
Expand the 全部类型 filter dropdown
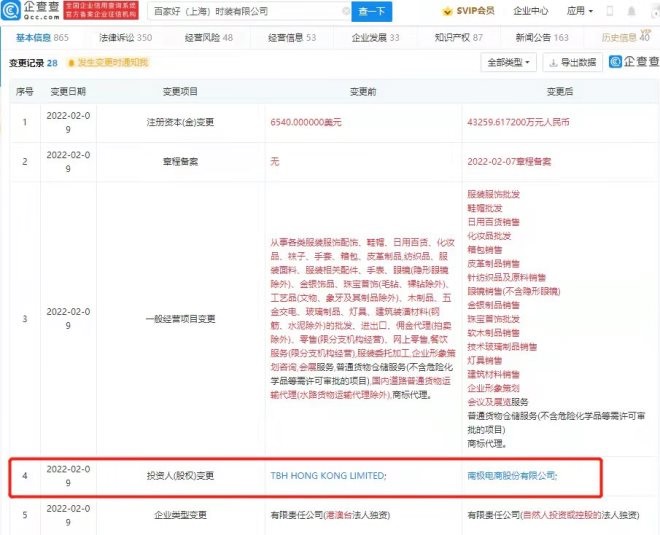click(509, 62)
